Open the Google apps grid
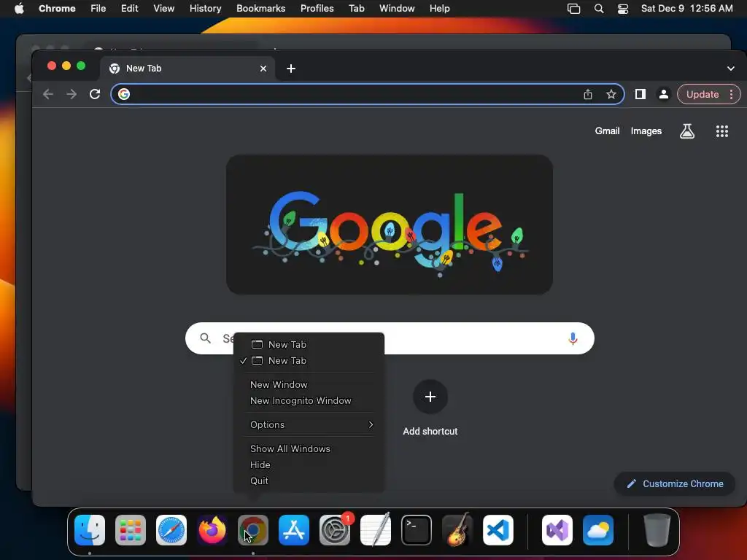Screen dimensions: 747x560 (x=722, y=131)
